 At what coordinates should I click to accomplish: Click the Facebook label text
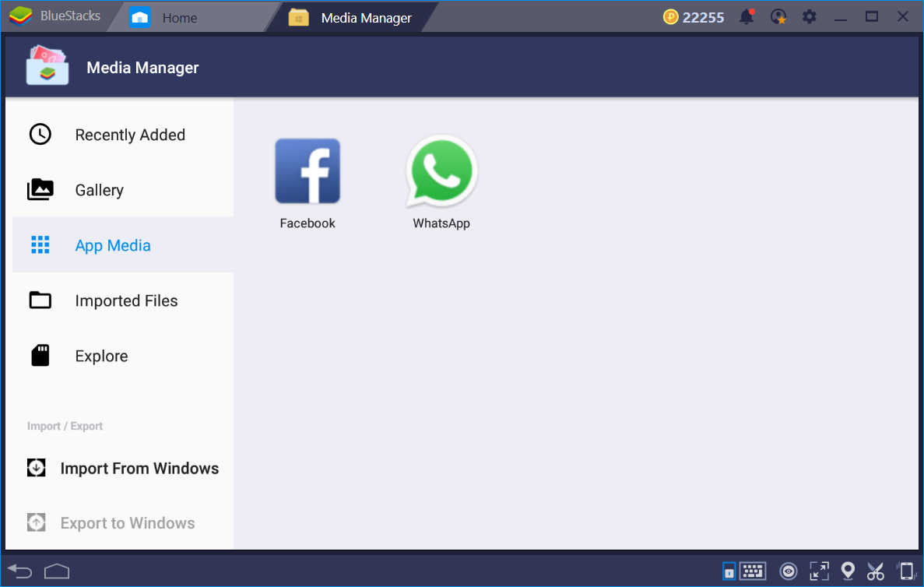307,223
